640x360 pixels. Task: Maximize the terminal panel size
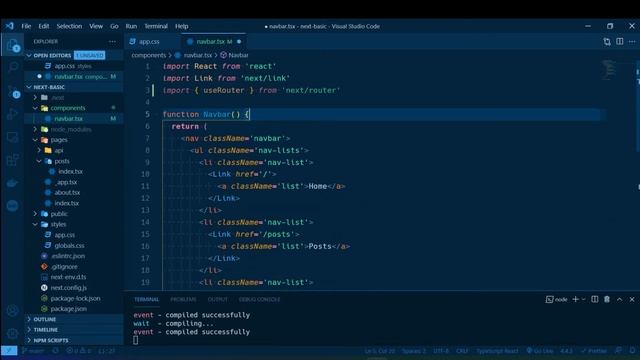(x=620, y=299)
